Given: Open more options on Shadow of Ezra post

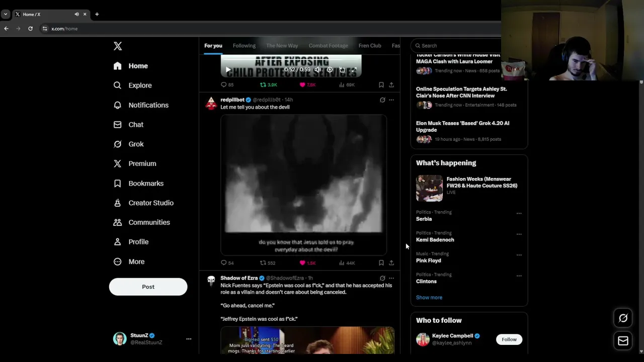Looking at the screenshot, I should click(x=391, y=278).
